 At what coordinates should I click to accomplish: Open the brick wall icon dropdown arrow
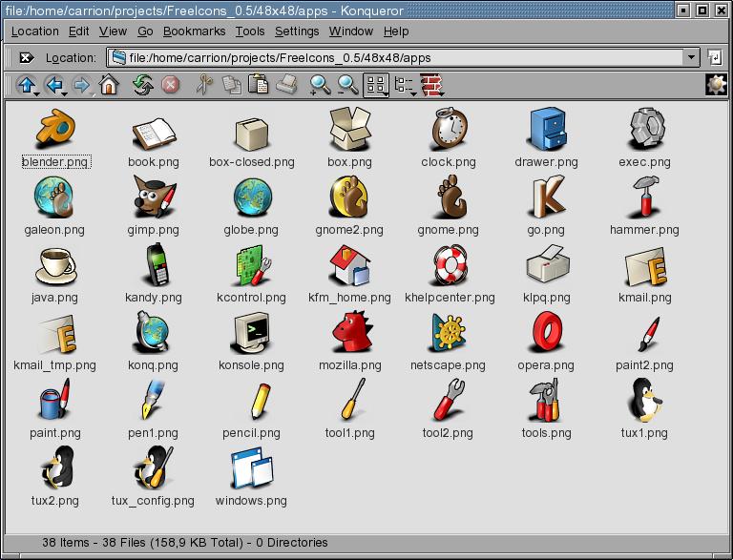(441, 94)
